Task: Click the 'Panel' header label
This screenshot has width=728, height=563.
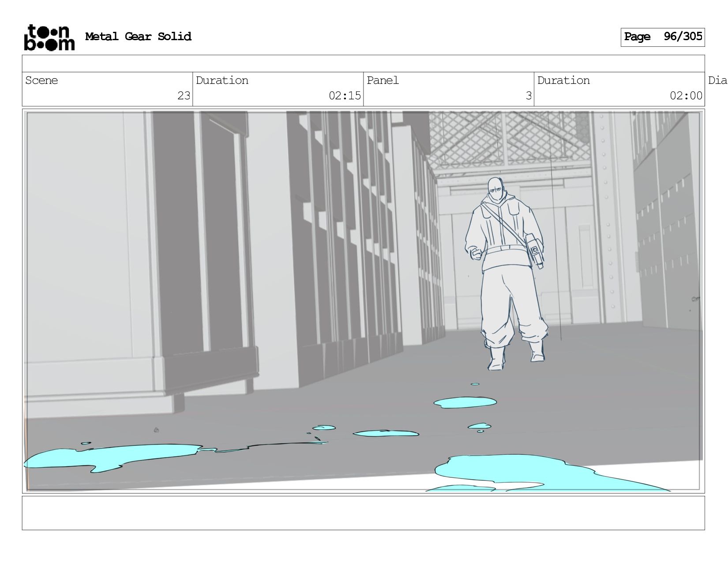Action: 383,80
